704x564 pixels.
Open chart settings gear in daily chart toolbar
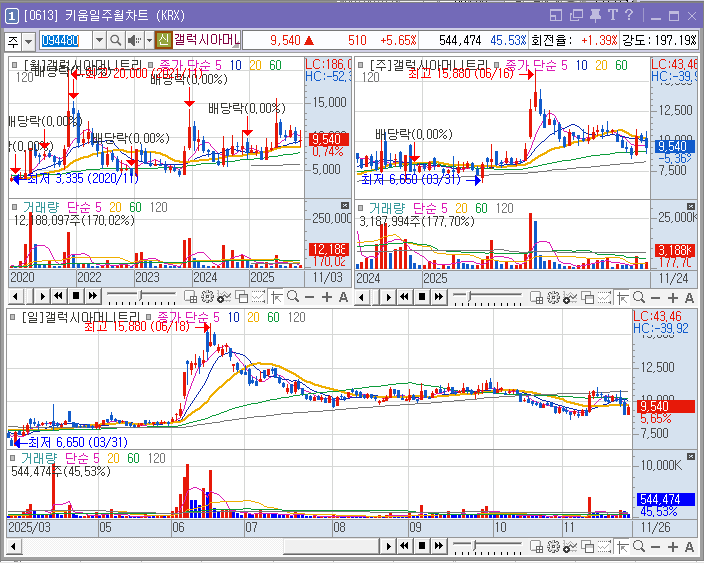click(553, 546)
